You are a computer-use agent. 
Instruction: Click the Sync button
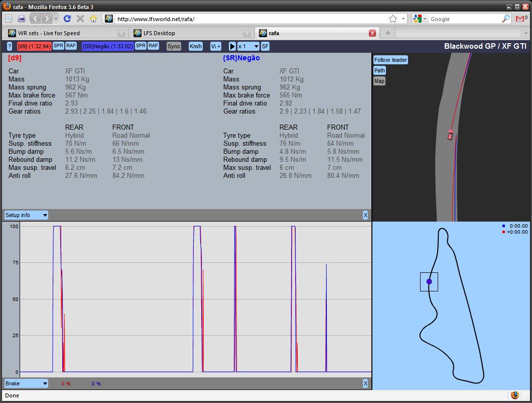[174, 46]
